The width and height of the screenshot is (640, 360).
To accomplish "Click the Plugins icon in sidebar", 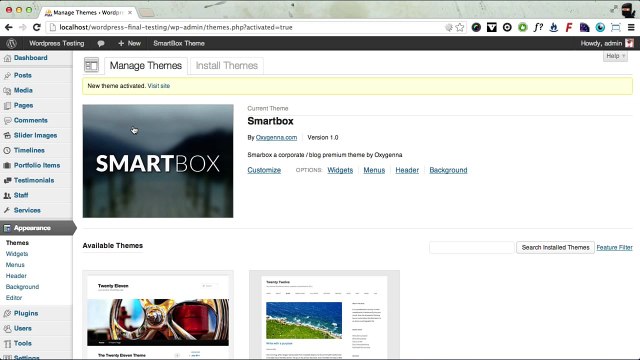I will coord(7,313).
